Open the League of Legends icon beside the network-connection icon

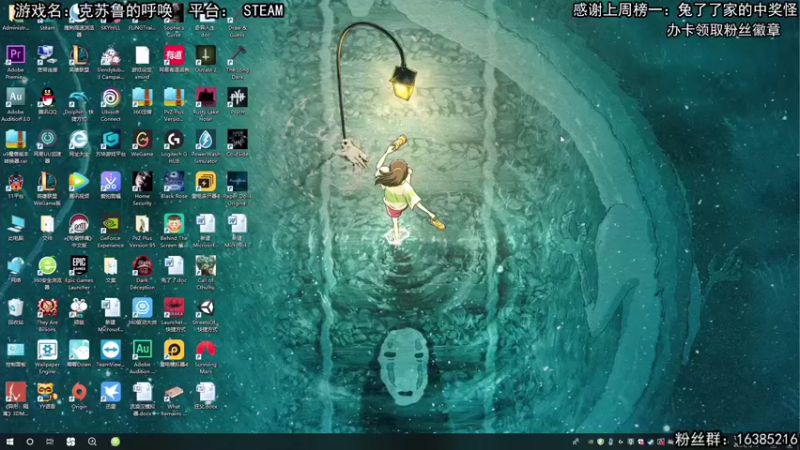79,55
